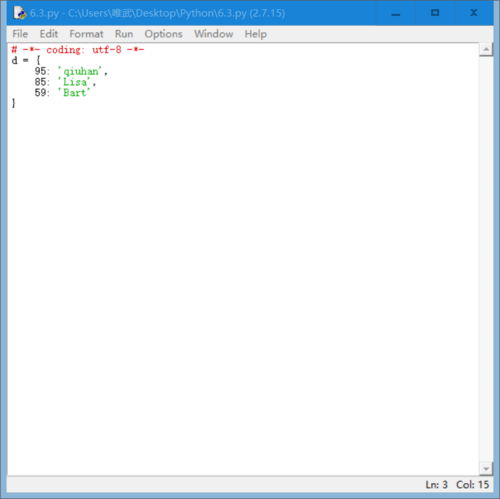500x499 pixels.
Task: Place cursor in the coding utf-8 comment line
Action: pos(78,50)
